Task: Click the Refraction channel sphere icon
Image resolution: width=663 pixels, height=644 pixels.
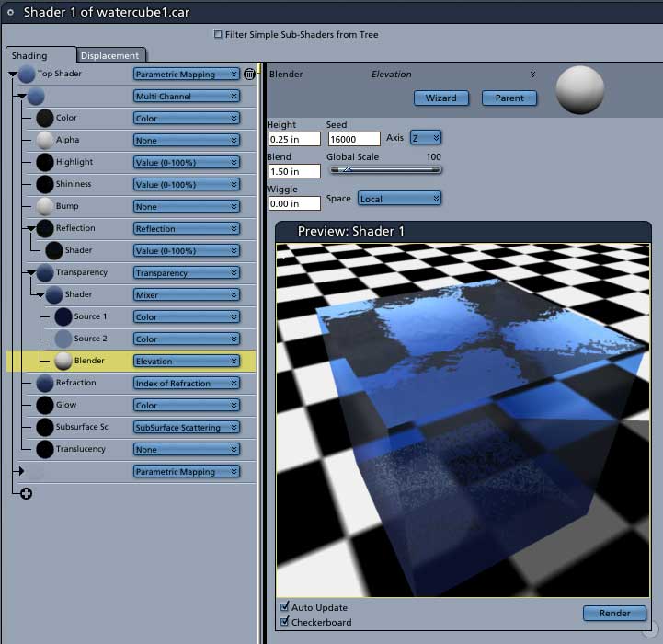Action: point(45,383)
